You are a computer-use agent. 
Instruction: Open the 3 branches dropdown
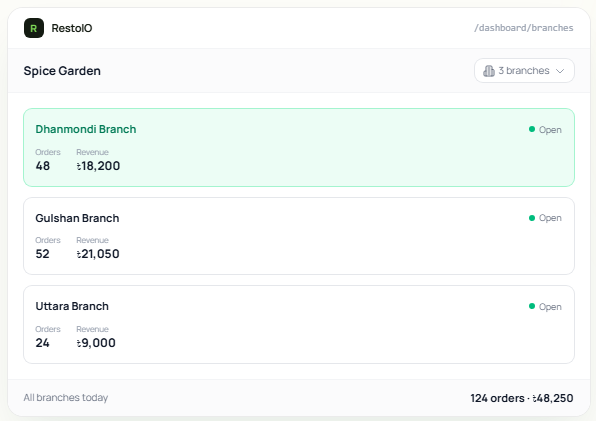524,71
